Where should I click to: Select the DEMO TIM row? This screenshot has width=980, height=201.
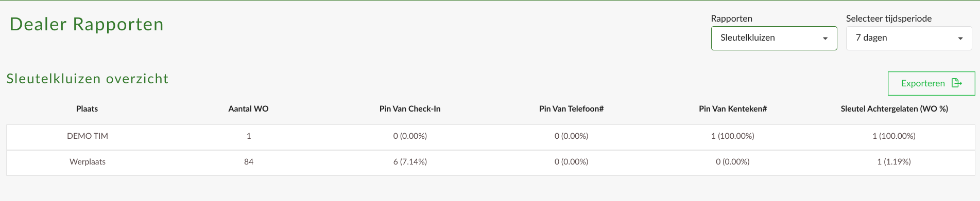click(x=490, y=137)
